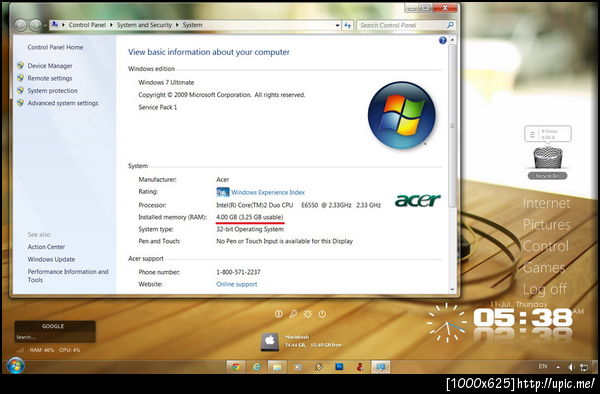Viewport: 600px width, 394px height.
Task: Click the volume speaker tray icon
Action: pos(571,367)
